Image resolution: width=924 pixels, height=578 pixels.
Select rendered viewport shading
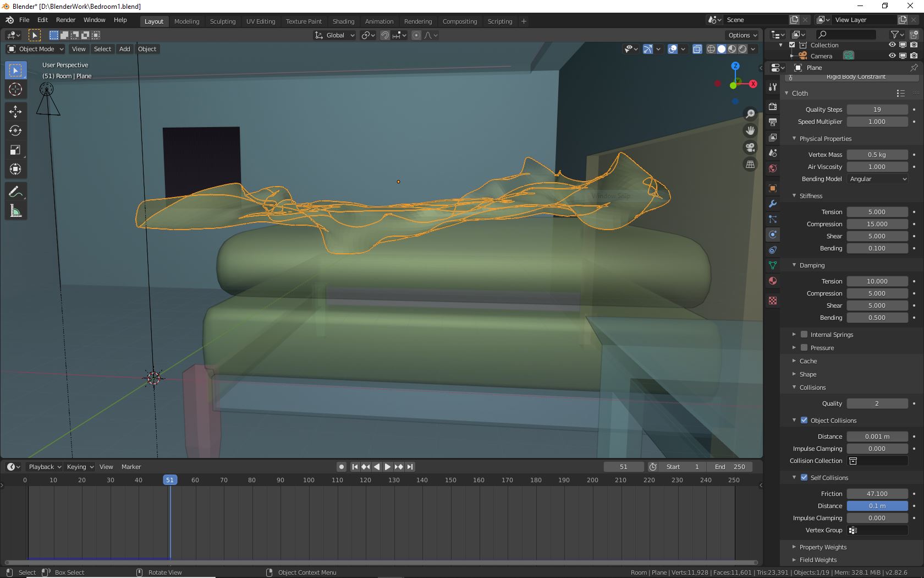click(743, 49)
